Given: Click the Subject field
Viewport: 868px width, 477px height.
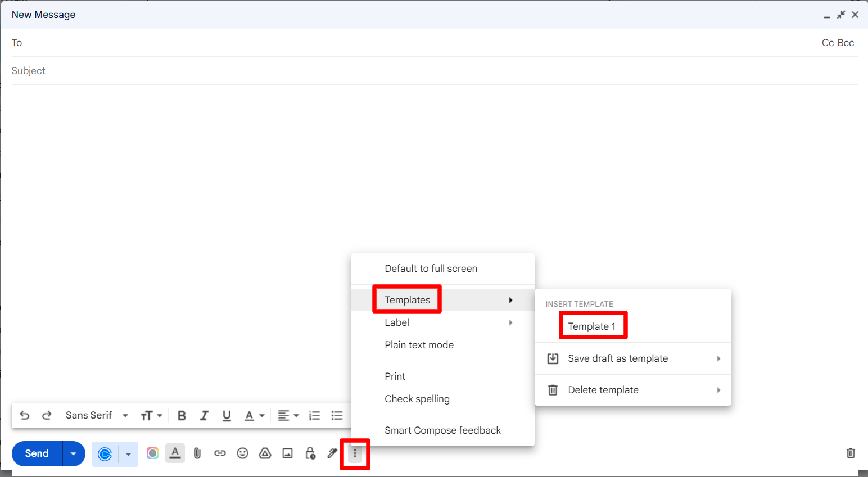Looking at the screenshot, I should [435, 71].
